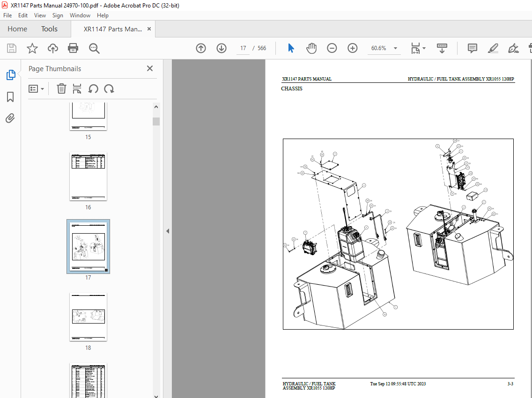The height and width of the screenshot is (398, 532).
Task: Collapse the navigation pane arrow
Action: [168, 231]
